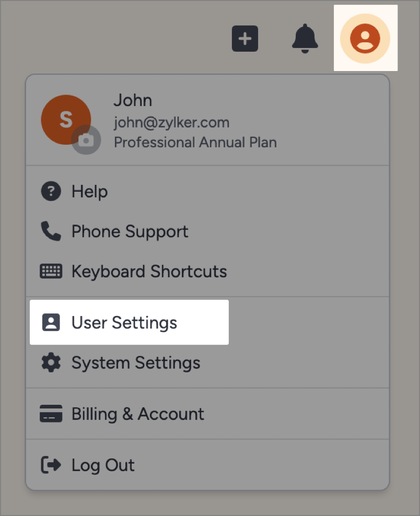Open the notifications bell

305,38
